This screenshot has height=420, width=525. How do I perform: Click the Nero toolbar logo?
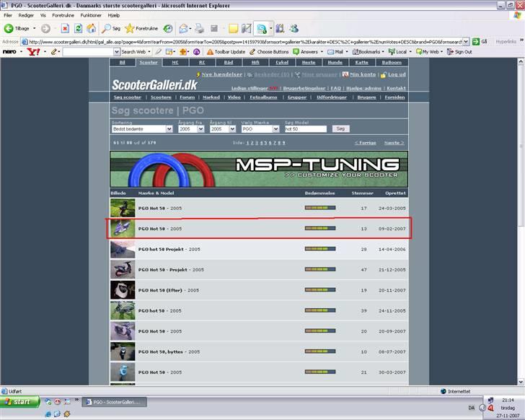click(x=9, y=51)
